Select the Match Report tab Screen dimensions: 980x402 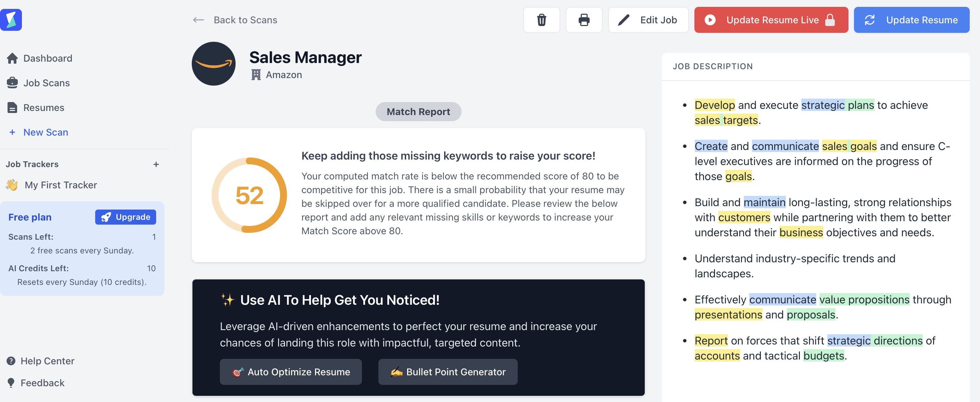tap(418, 112)
